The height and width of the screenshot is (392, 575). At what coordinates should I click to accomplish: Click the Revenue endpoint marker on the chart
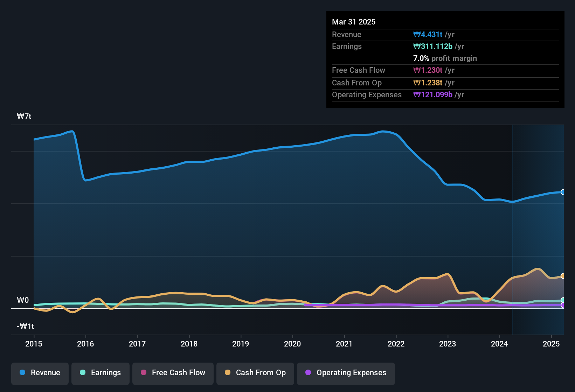[x=563, y=192]
